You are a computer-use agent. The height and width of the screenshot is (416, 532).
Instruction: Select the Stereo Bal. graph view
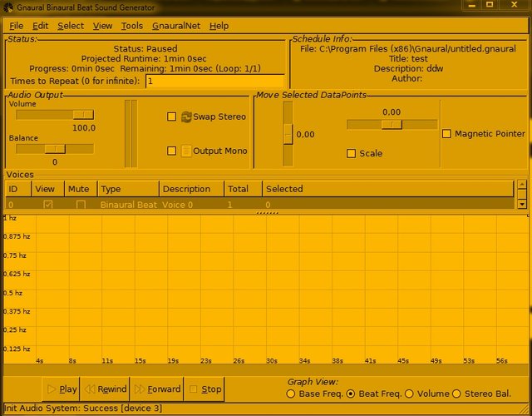pos(456,394)
